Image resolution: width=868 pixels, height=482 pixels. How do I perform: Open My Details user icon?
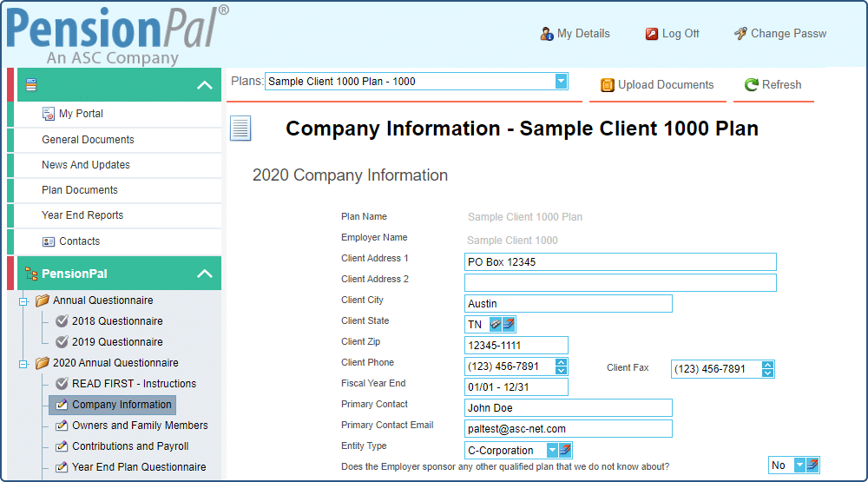coord(547,34)
